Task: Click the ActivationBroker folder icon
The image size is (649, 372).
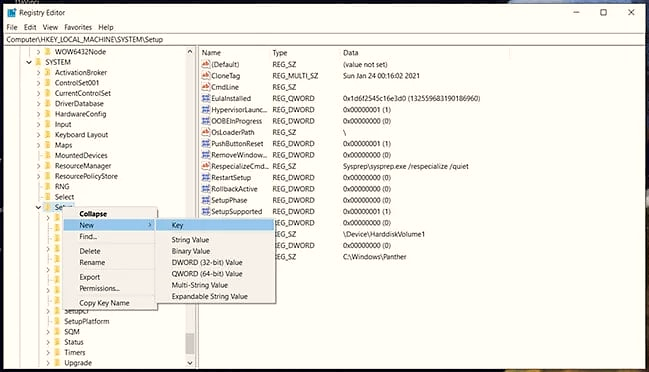Action: tap(48, 72)
